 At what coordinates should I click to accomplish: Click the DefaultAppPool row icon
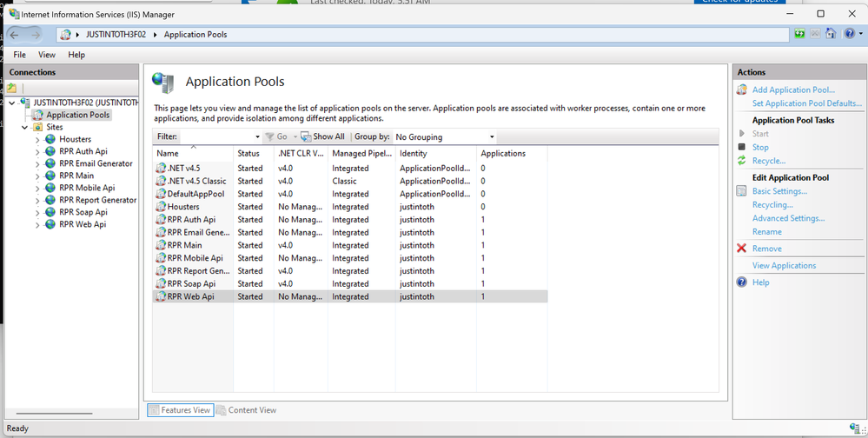click(x=161, y=194)
